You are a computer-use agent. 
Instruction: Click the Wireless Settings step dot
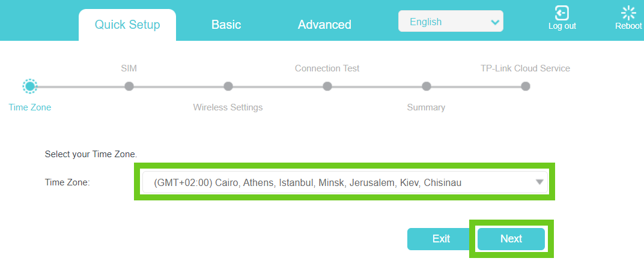(x=228, y=86)
